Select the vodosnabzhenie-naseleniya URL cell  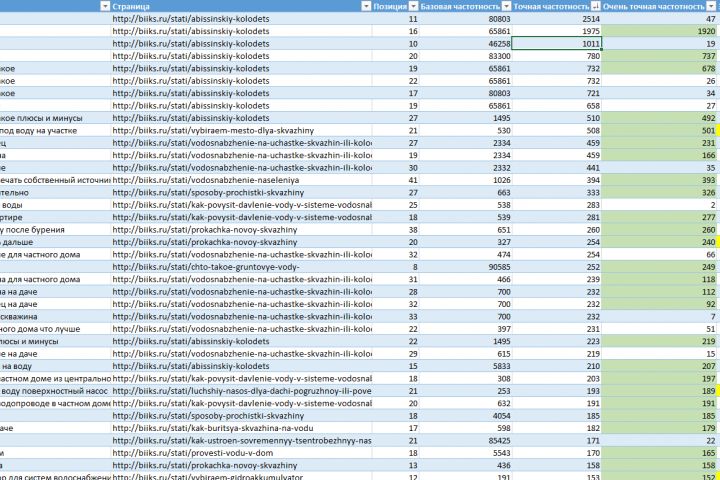242,180
